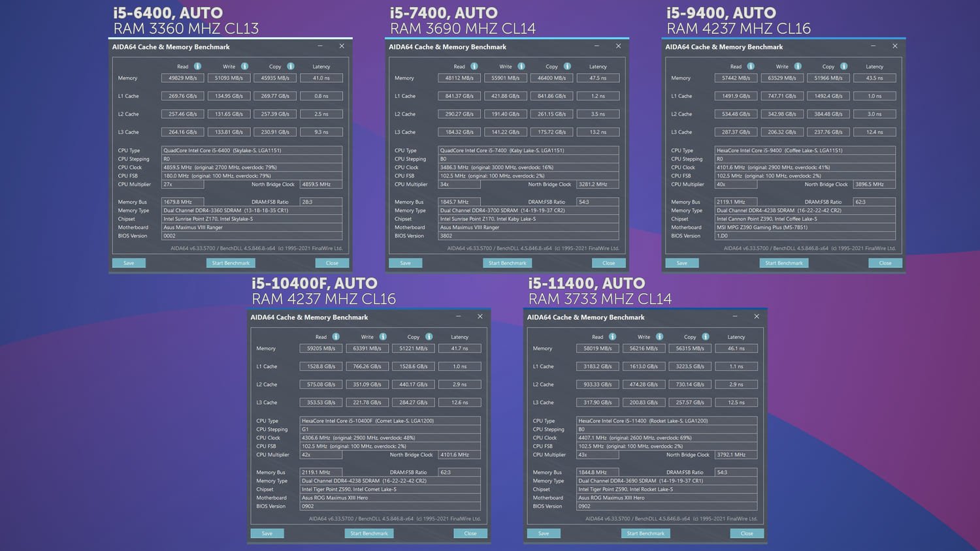This screenshot has width=980, height=551.
Task: Select the Write info icon in i5-9400 window
Action: tap(798, 66)
